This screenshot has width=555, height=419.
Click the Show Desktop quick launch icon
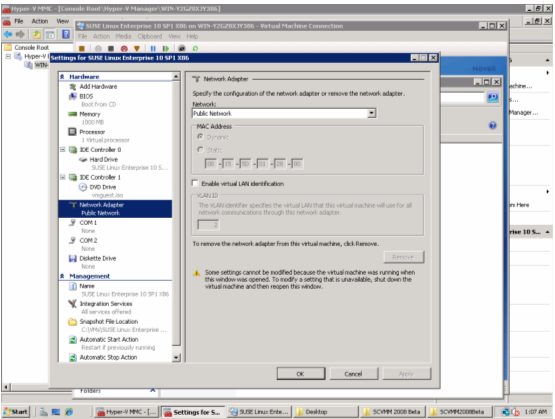(x=56, y=412)
